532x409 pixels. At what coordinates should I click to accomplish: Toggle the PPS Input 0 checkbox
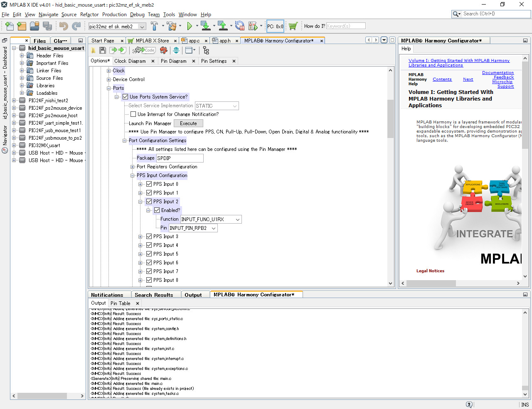tap(149, 184)
